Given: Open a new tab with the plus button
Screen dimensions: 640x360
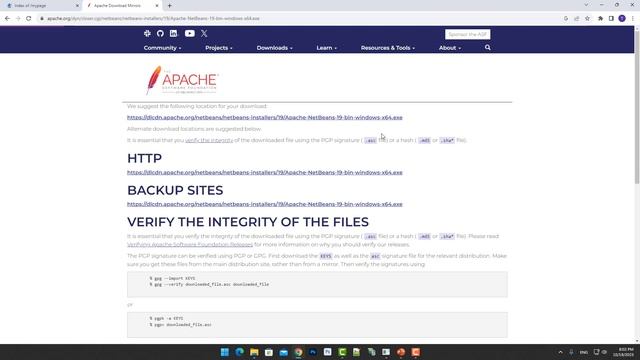Looking at the screenshot, I should click(x=169, y=6).
